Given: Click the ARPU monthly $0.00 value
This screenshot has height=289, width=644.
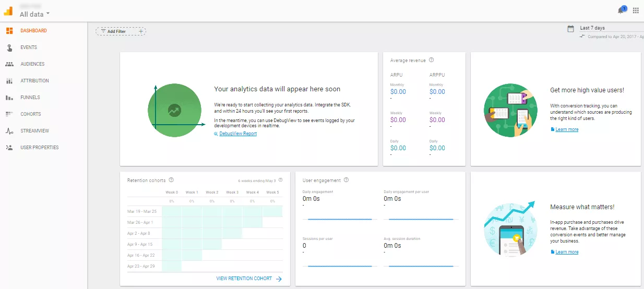Looking at the screenshot, I should 398,92.
